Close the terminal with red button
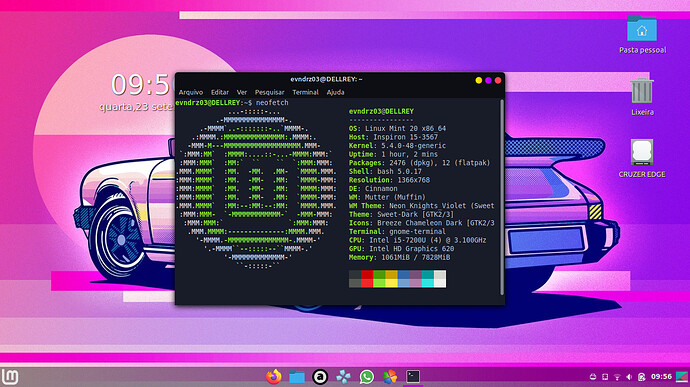 coord(498,80)
